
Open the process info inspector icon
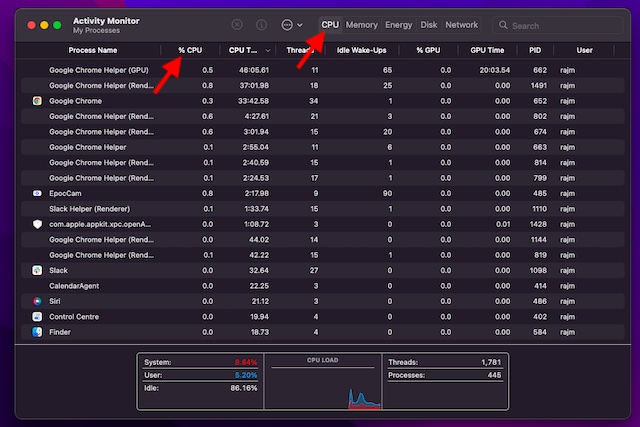click(261, 25)
